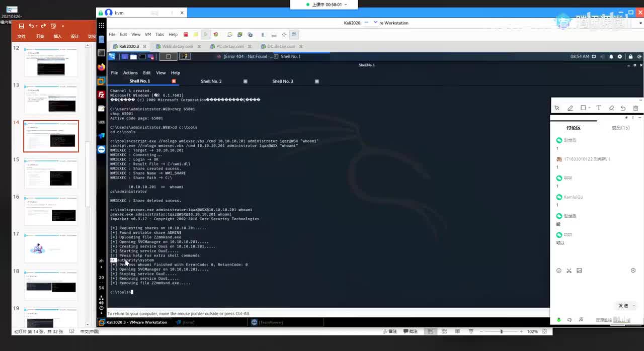Viewport: 644px width, 351px height.
Task: Open the VMware Tabs menu
Action: click(x=159, y=35)
